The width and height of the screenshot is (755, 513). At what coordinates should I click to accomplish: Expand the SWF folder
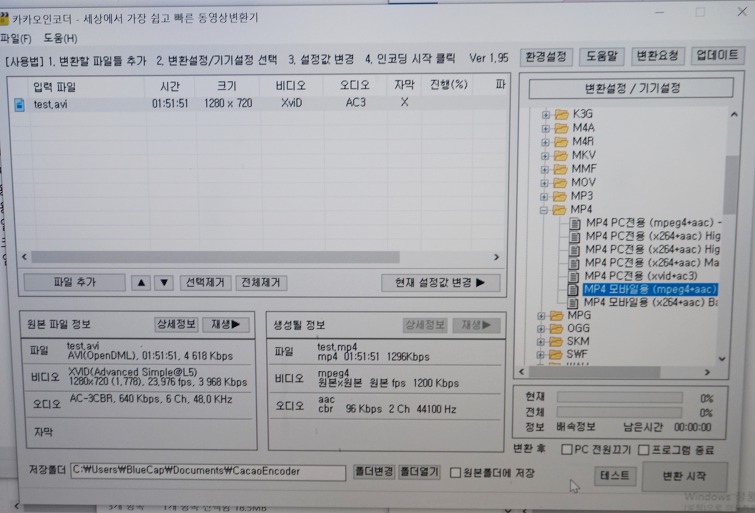(x=540, y=355)
